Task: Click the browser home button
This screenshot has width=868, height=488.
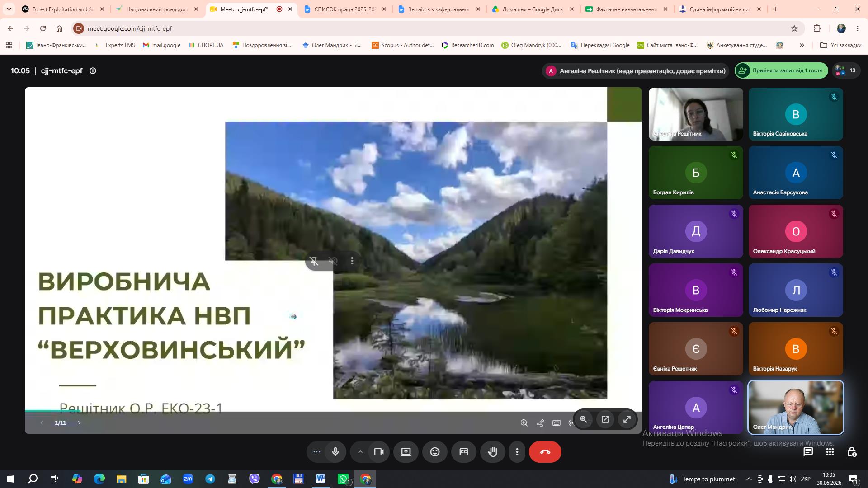Action: [x=59, y=28]
